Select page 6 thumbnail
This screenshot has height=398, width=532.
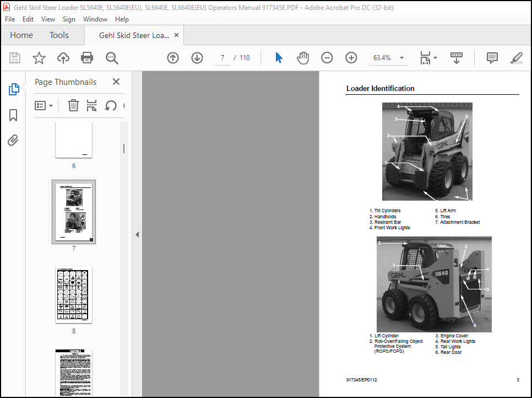(x=74, y=139)
